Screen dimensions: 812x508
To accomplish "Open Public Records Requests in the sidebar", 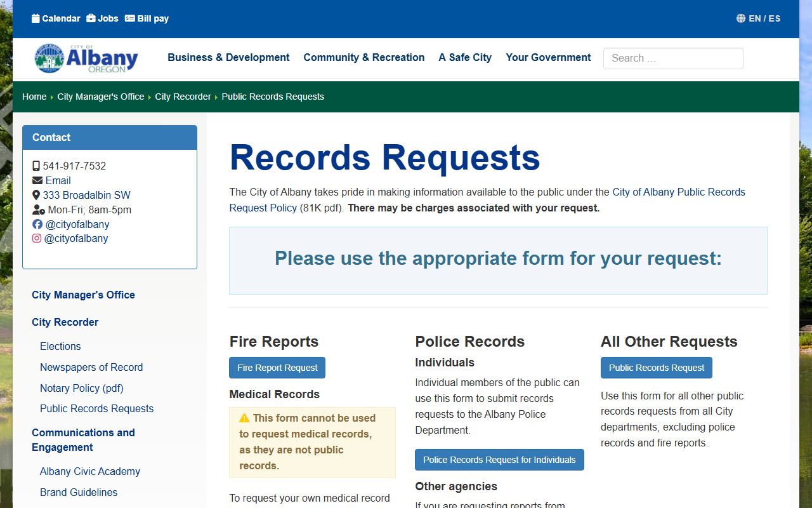I will click(96, 408).
